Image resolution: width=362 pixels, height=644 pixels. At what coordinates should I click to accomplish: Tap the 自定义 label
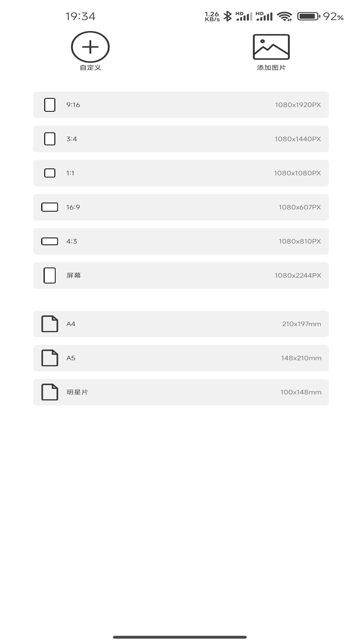tap(90, 68)
